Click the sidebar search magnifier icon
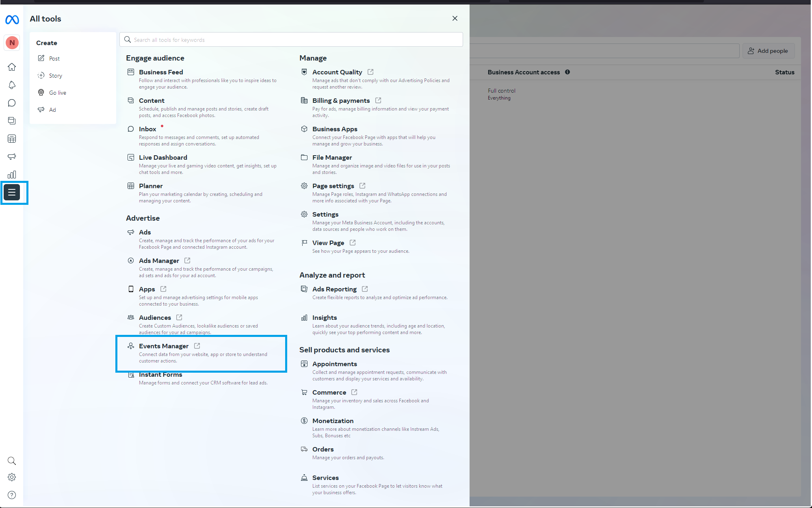 12,461
